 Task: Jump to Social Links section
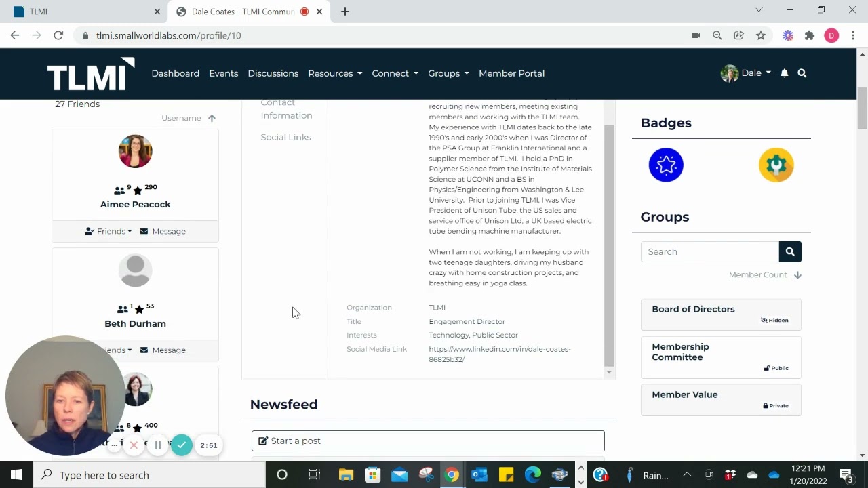pos(285,137)
